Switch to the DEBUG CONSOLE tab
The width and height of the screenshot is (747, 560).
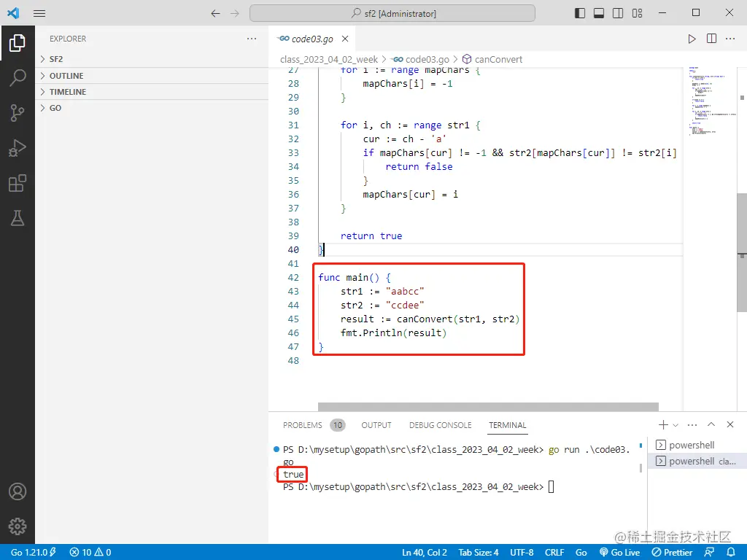point(440,425)
